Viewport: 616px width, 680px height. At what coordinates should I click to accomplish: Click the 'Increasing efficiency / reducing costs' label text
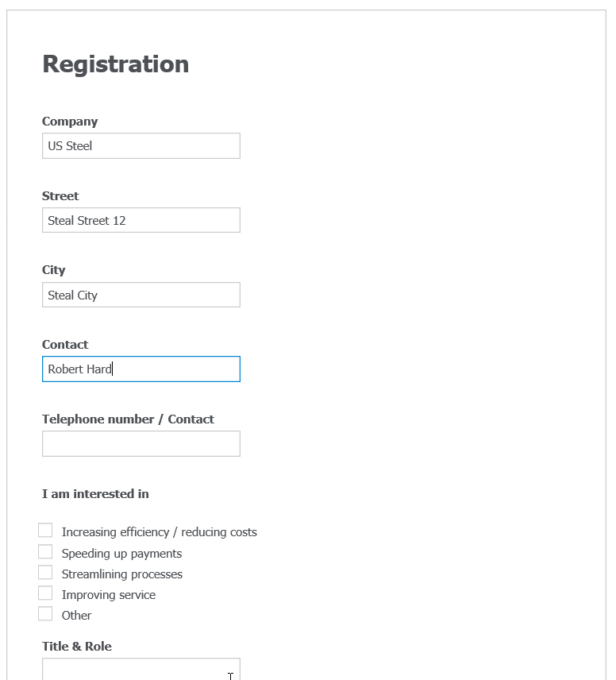159,531
